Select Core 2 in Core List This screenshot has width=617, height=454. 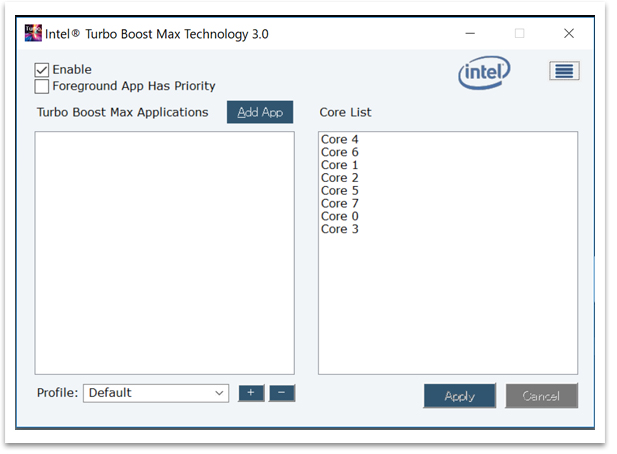coord(340,178)
